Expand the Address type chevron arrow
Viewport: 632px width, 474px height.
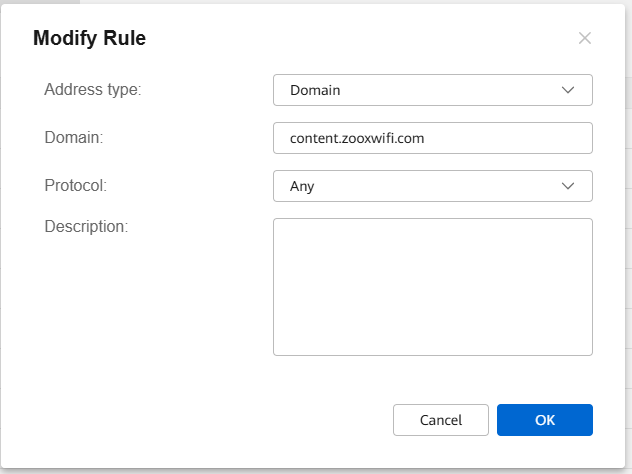pyautogui.click(x=568, y=90)
